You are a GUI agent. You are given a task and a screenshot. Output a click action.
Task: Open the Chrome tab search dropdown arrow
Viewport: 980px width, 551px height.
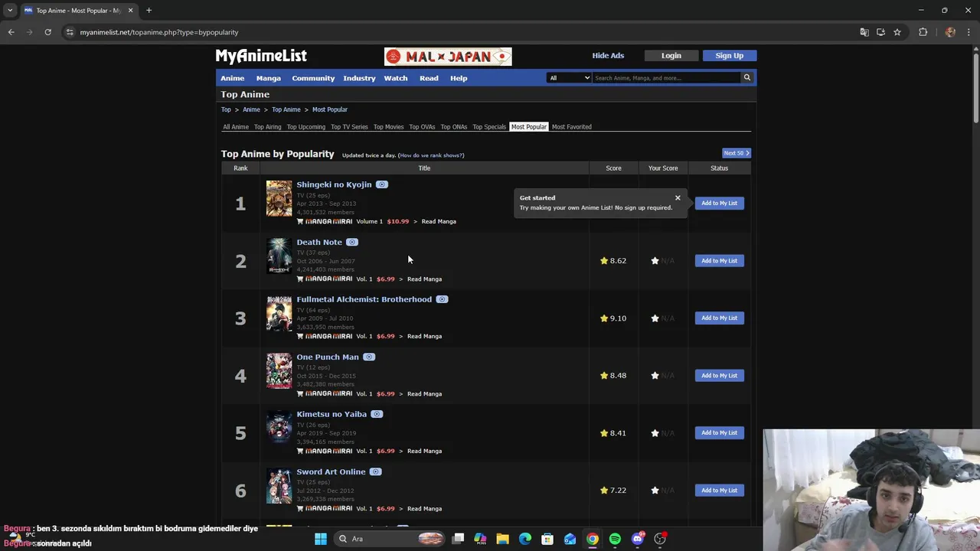(x=10, y=10)
